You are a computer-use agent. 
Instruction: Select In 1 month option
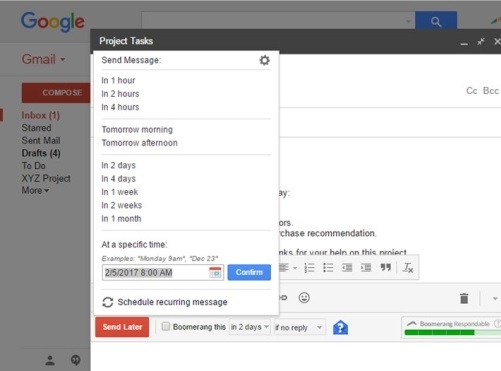pyautogui.click(x=121, y=219)
